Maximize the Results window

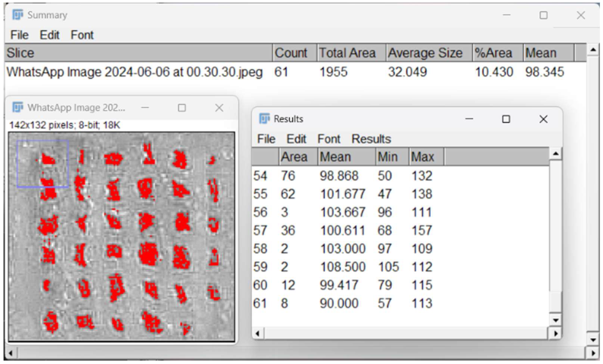coord(506,119)
